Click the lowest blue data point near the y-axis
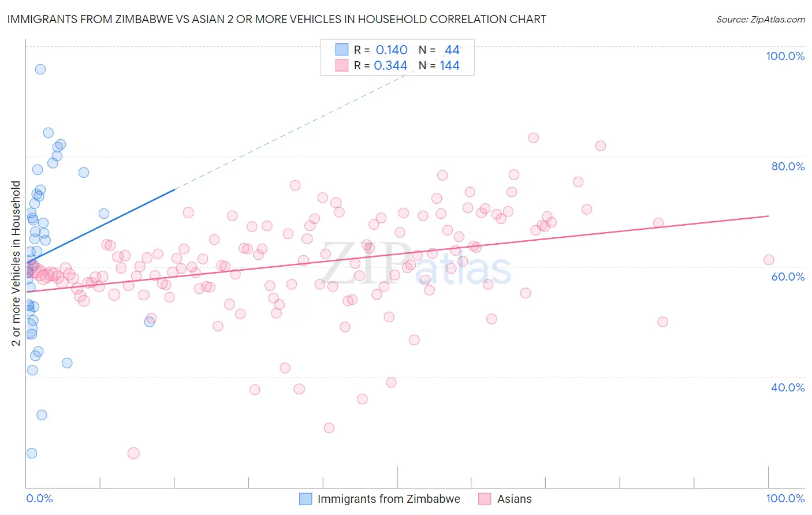 click(32, 453)
